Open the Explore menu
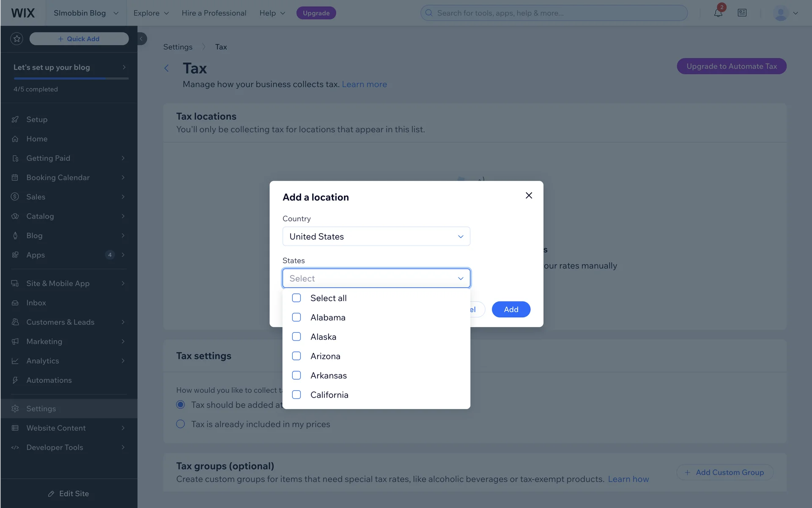This screenshot has height=508, width=812. coord(151,13)
